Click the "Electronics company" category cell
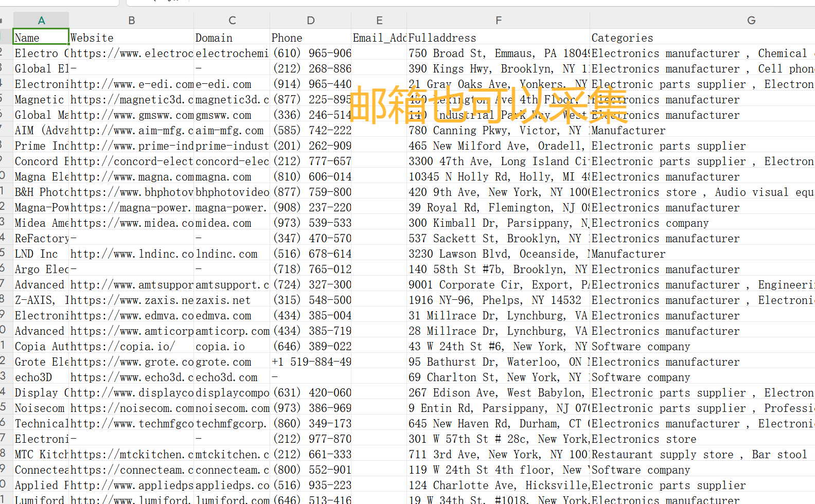815x504 pixels. point(703,223)
